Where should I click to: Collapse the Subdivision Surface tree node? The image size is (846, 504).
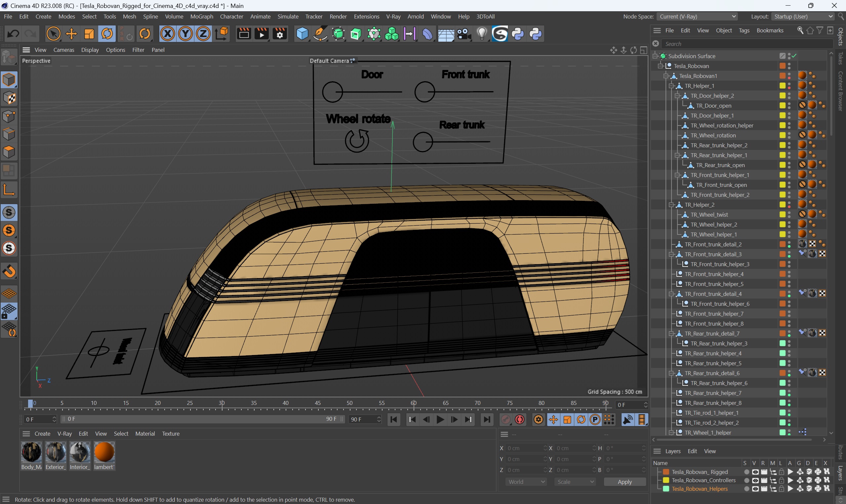655,56
